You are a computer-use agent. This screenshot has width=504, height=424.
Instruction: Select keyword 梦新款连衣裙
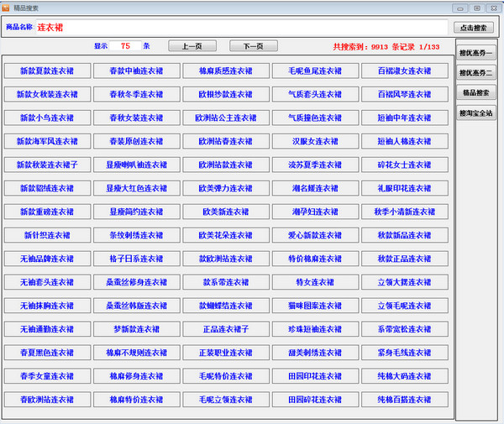click(x=136, y=329)
